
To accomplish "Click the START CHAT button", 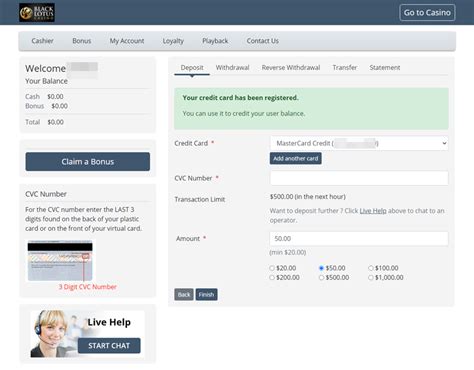I will click(109, 346).
